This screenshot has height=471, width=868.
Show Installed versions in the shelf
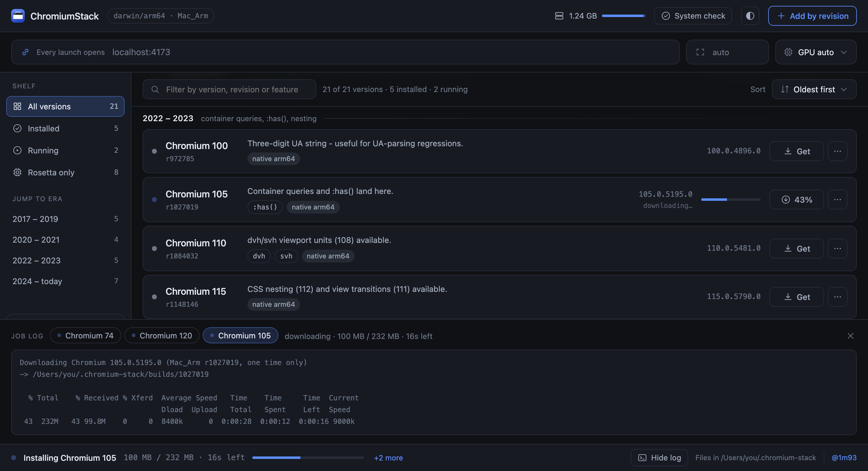[x=65, y=128]
